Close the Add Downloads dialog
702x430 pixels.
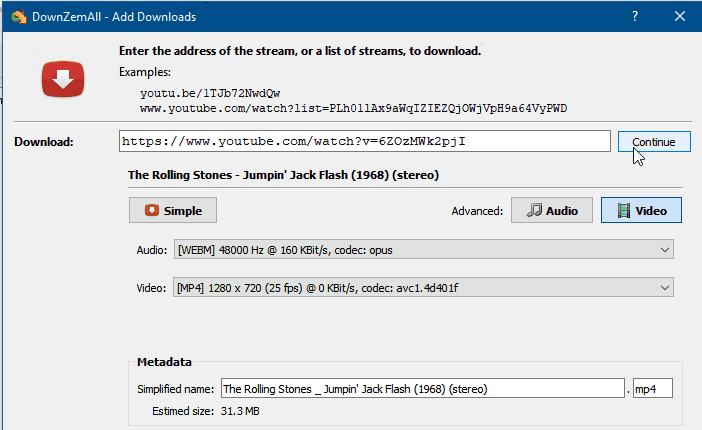point(680,17)
